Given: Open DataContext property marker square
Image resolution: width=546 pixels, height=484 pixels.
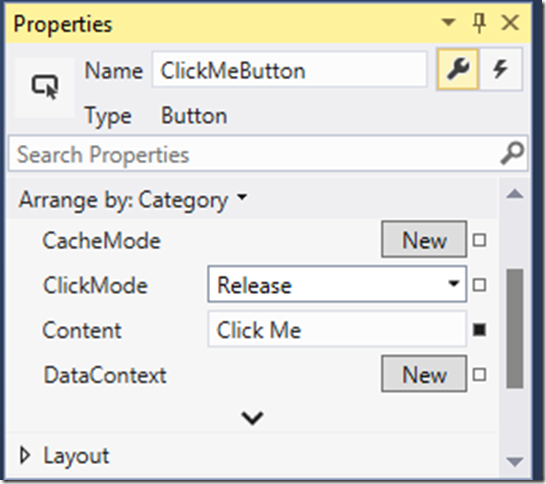Looking at the screenshot, I should point(479,375).
